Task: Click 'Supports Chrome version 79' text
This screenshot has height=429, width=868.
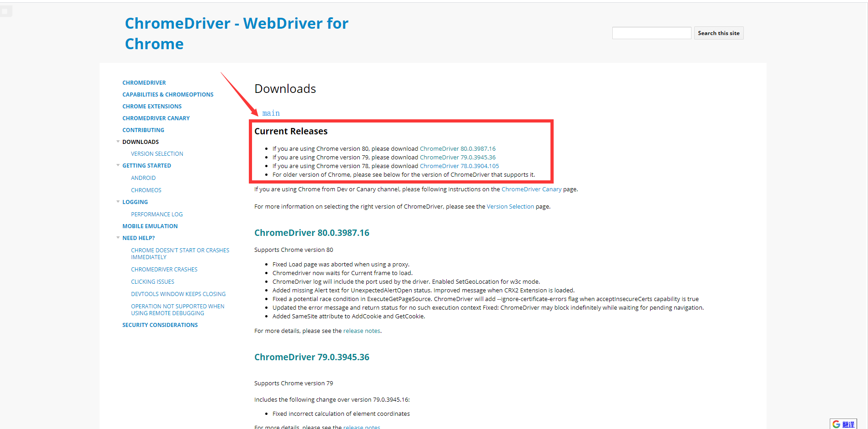Action: (293, 383)
